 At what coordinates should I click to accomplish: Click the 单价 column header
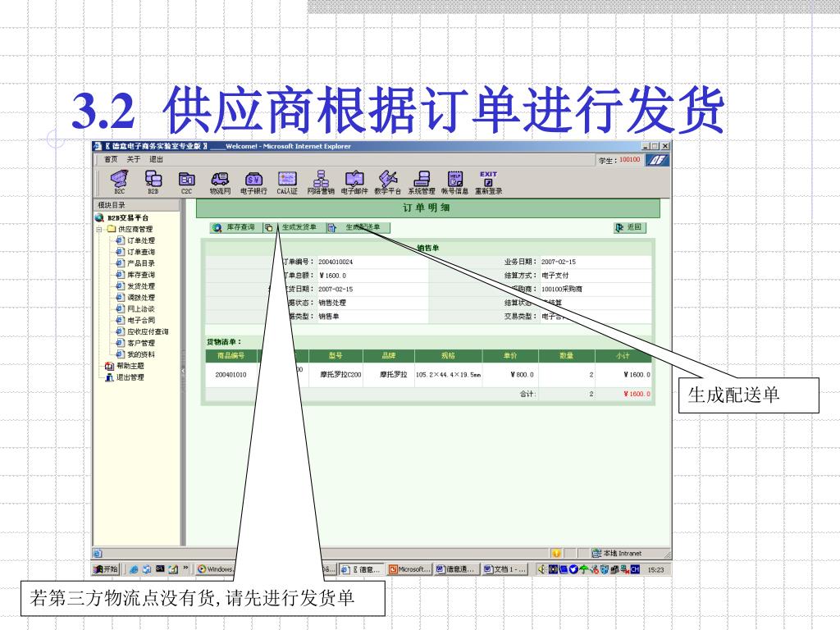pos(510,356)
